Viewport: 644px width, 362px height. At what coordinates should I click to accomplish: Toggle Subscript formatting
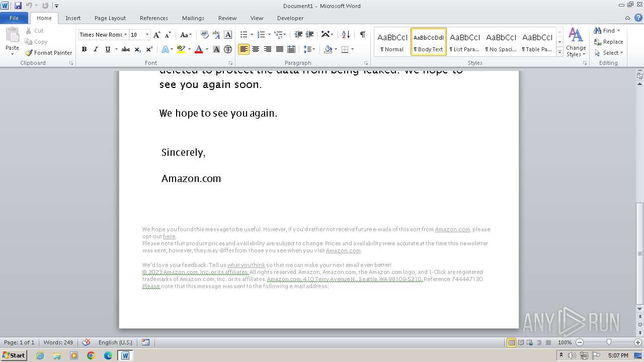137,49
